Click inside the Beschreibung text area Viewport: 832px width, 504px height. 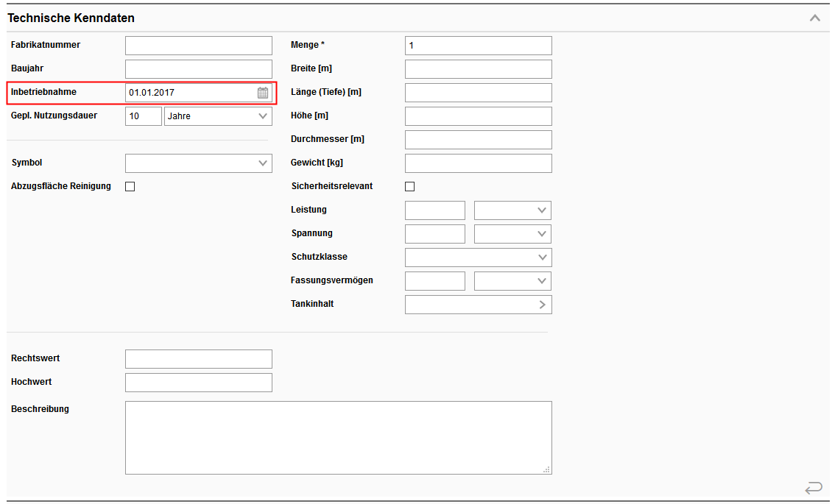coord(339,438)
